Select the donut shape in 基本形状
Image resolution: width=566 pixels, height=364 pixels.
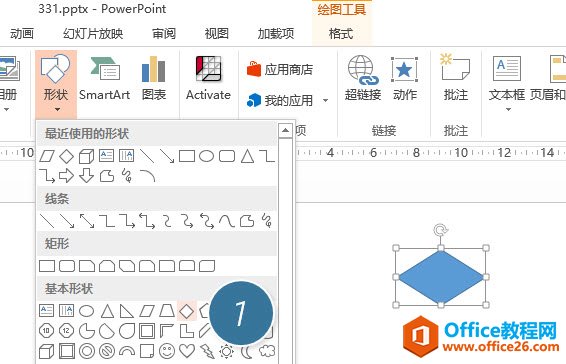click(87, 351)
